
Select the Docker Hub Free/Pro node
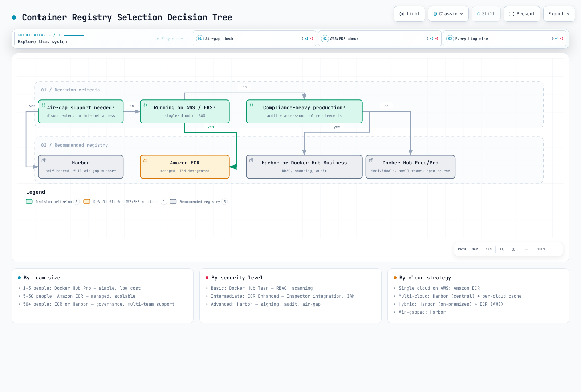click(410, 167)
